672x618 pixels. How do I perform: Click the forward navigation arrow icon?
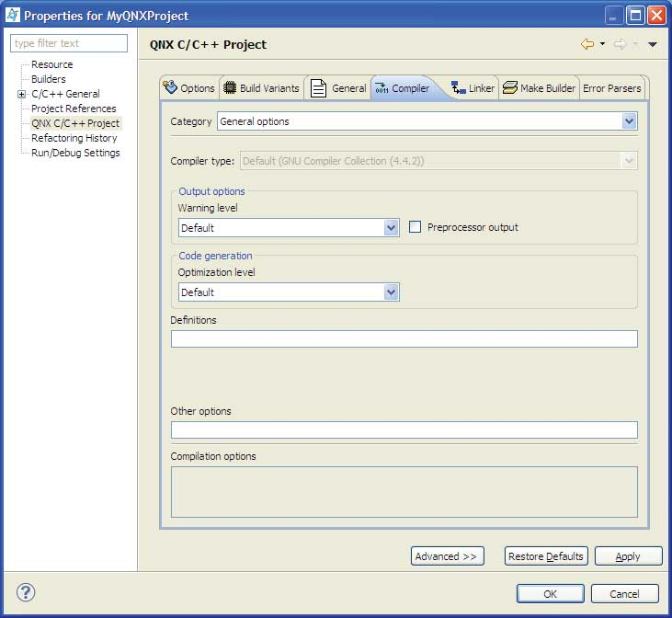619,44
